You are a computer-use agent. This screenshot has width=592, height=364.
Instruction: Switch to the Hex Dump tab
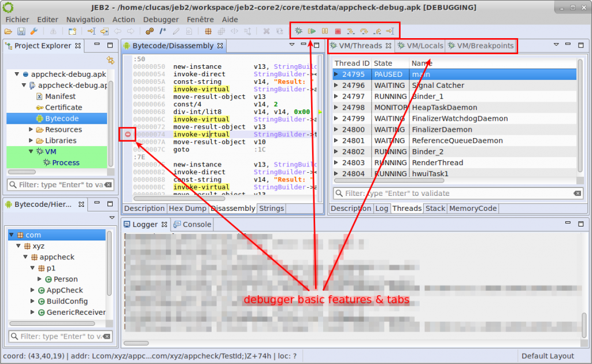188,209
